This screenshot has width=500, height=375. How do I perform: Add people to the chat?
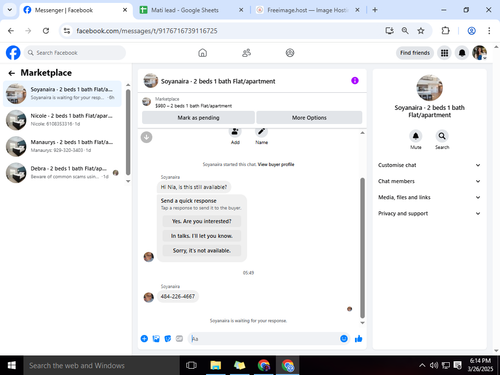[x=235, y=132]
